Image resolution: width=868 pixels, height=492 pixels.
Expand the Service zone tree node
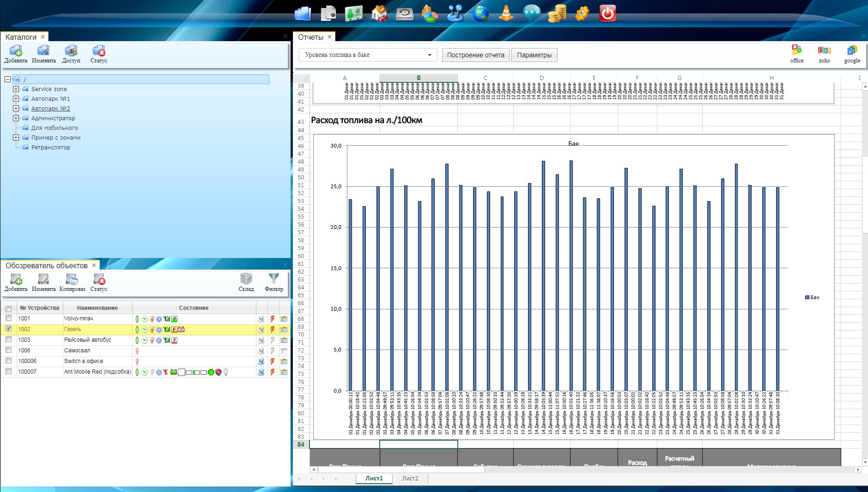point(16,89)
